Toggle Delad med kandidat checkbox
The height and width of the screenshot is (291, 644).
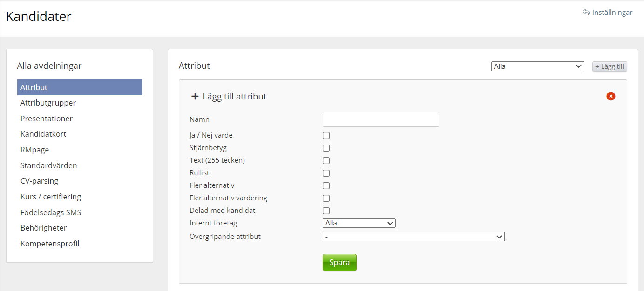tap(326, 211)
